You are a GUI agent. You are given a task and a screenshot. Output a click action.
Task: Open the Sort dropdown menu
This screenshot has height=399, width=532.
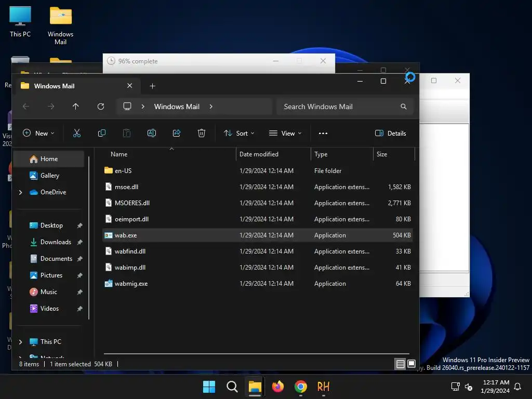coord(239,134)
